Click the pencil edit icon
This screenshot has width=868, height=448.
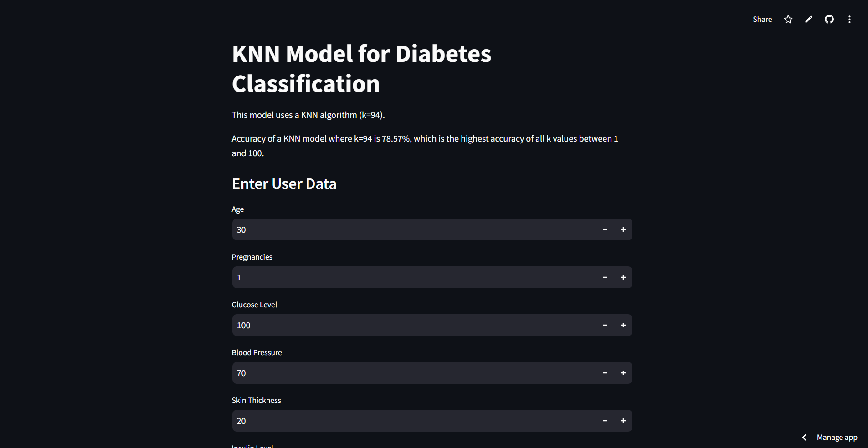coord(809,19)
